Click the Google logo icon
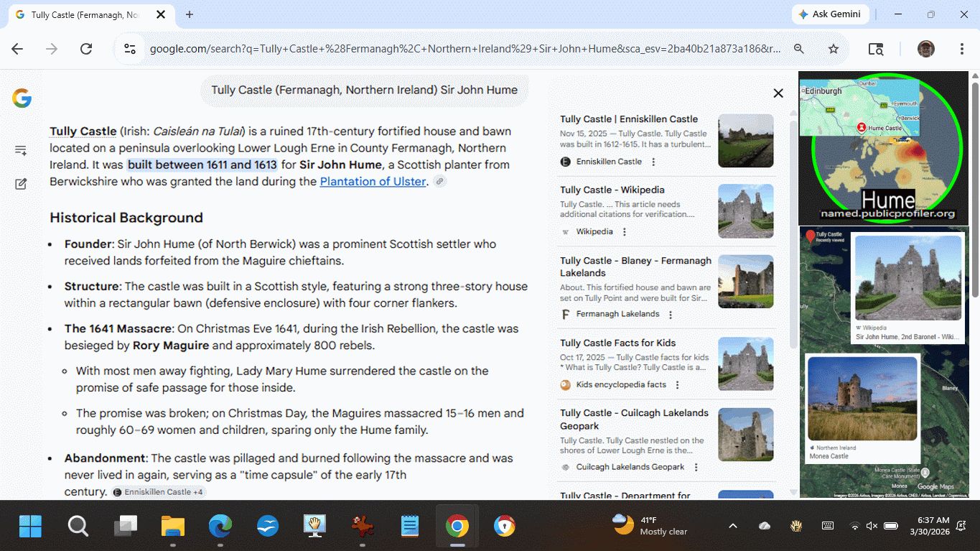This screenshot has width=980, height=551. pyautogui.click(x=22, y=98)
